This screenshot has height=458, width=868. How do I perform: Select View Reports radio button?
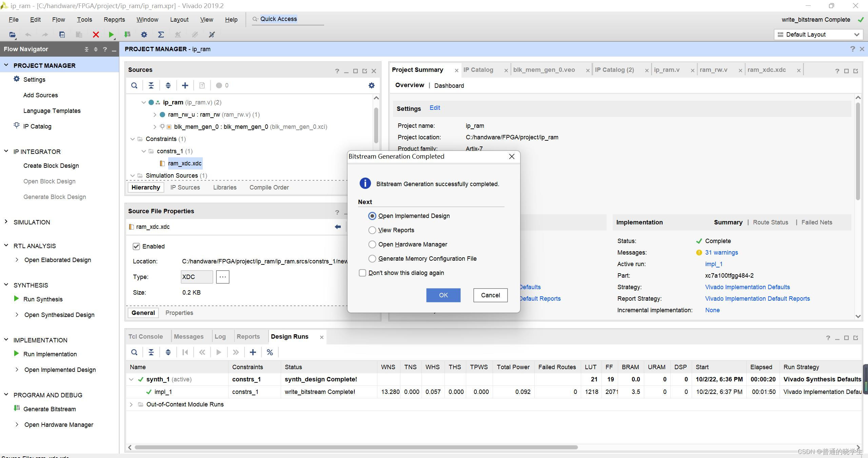pyautogui.click(x=372, y=230)
